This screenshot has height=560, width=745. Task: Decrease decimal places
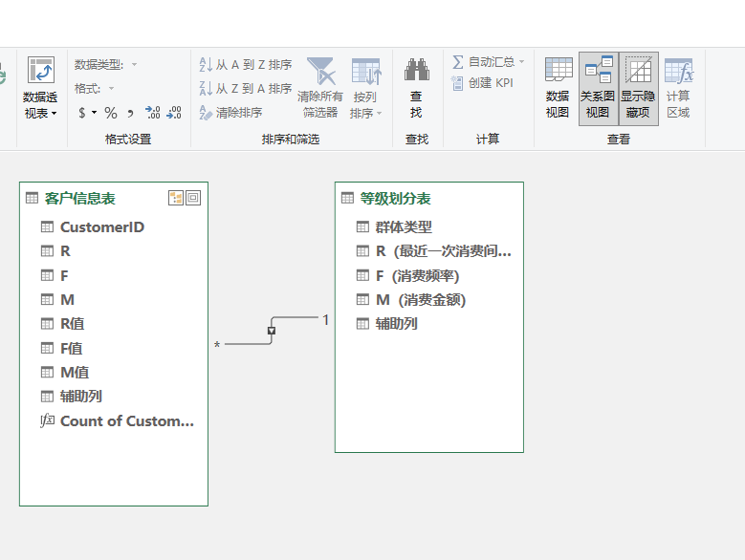pyautogui.click(x=174, y=113)
